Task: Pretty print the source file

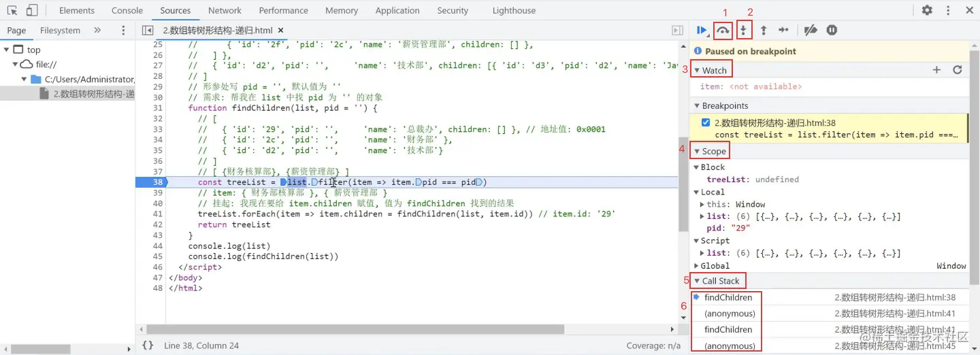Action: pos(148,345)
